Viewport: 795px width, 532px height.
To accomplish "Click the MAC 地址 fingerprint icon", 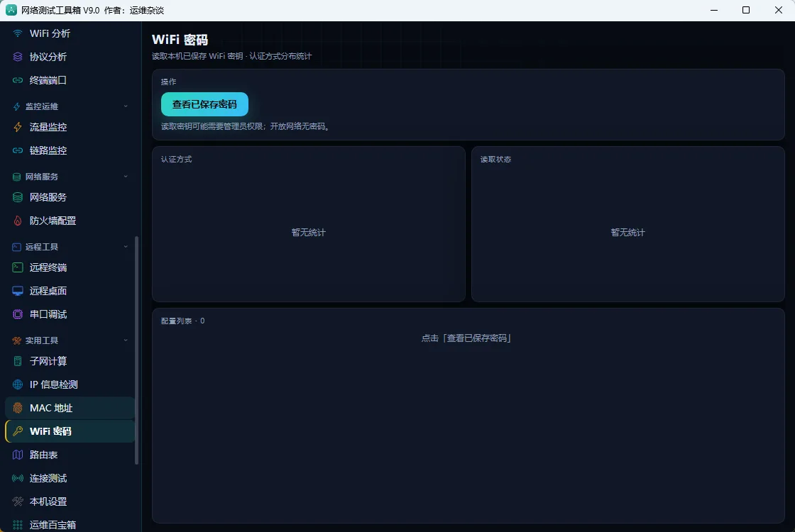I will [x=18, y=408].
